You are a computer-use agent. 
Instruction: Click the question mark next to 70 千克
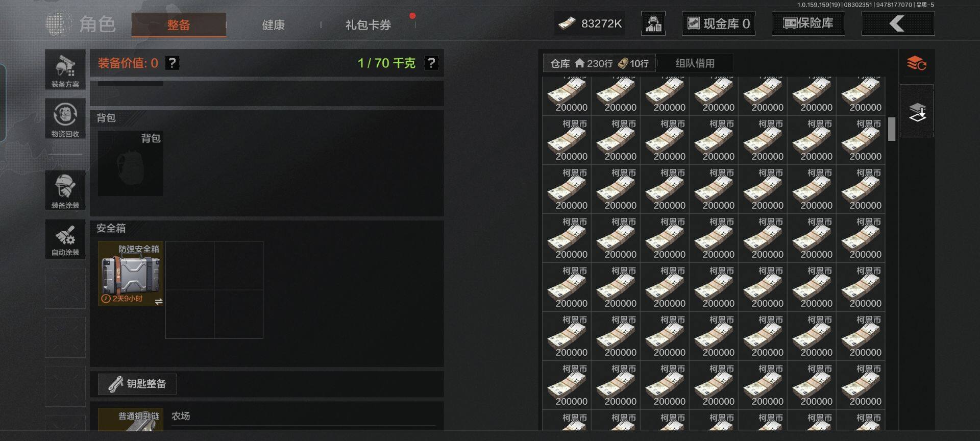pos(431,63)
